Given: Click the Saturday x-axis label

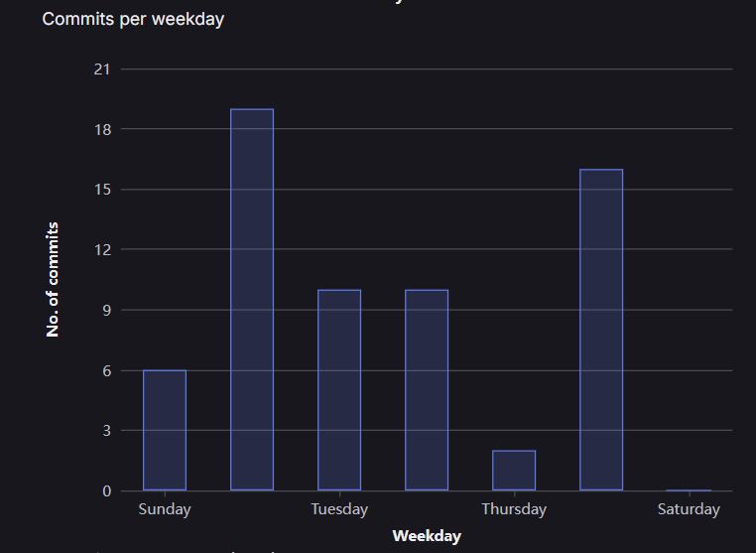Looking at the screenshot, I should 689,509.
